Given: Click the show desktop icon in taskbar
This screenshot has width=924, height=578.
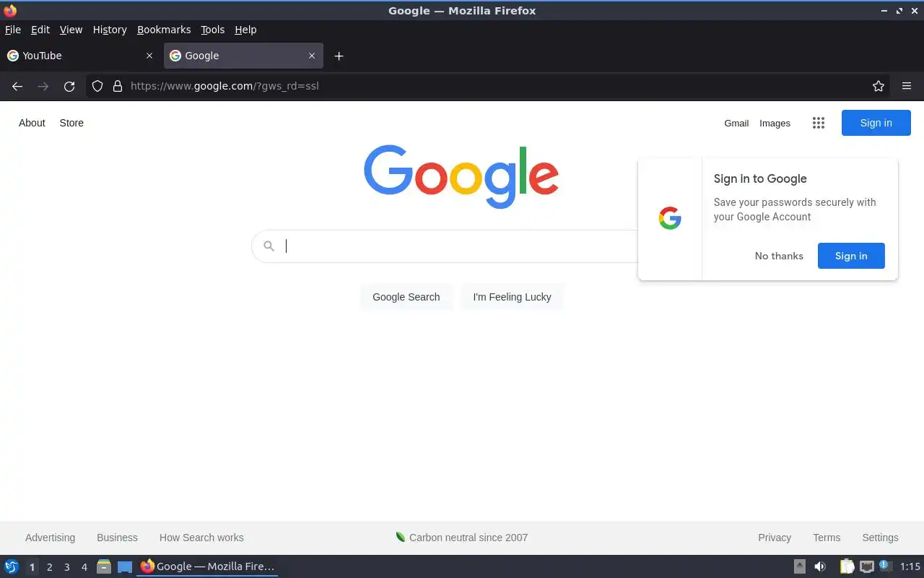Looking at the screenshot, I should (125, 566).
